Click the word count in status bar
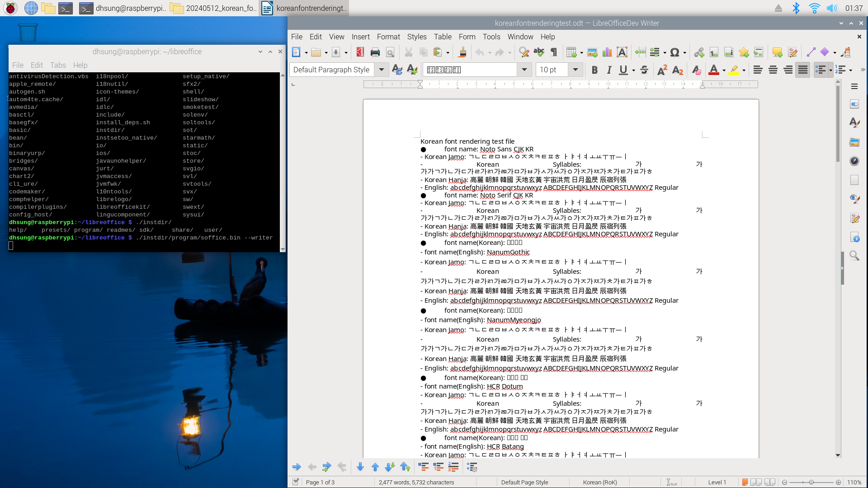 click(416, 482)
